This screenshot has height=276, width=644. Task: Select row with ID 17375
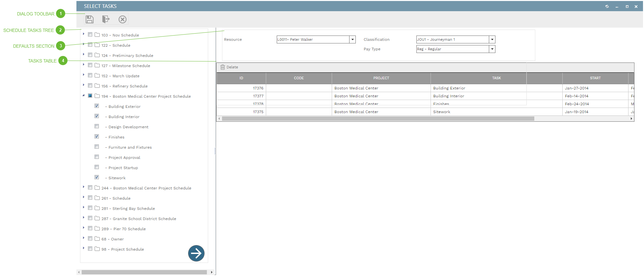[425, 112]
